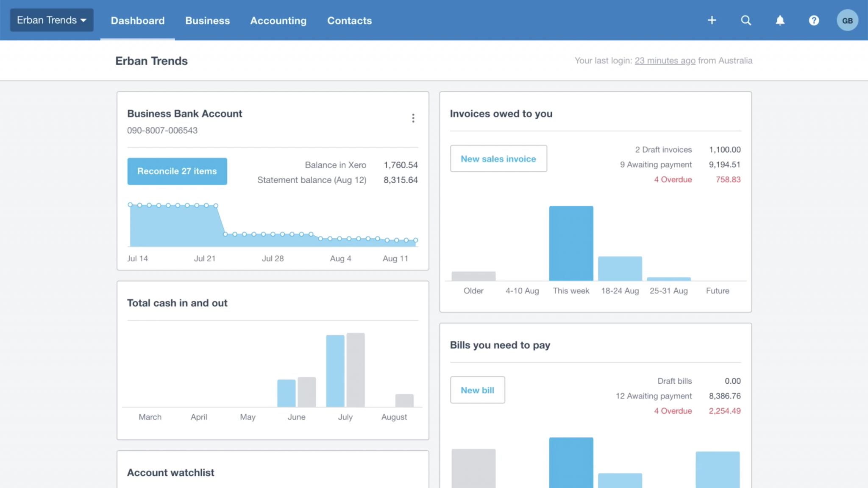Open the Accounting menu

tap(278, 20)
